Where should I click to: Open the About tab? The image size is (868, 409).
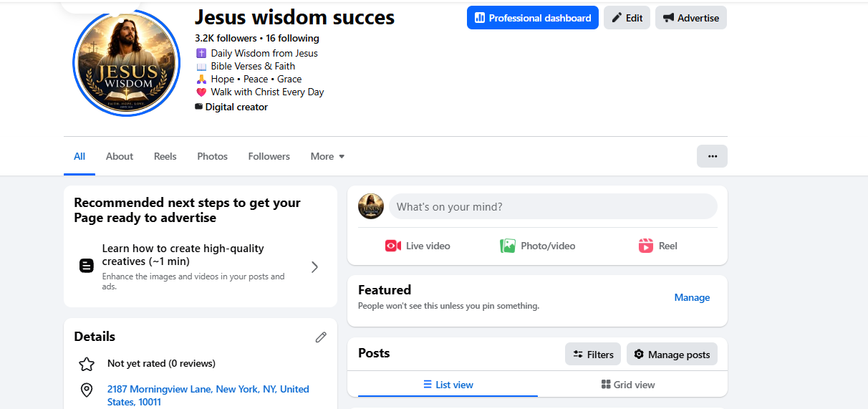point(120,156)
